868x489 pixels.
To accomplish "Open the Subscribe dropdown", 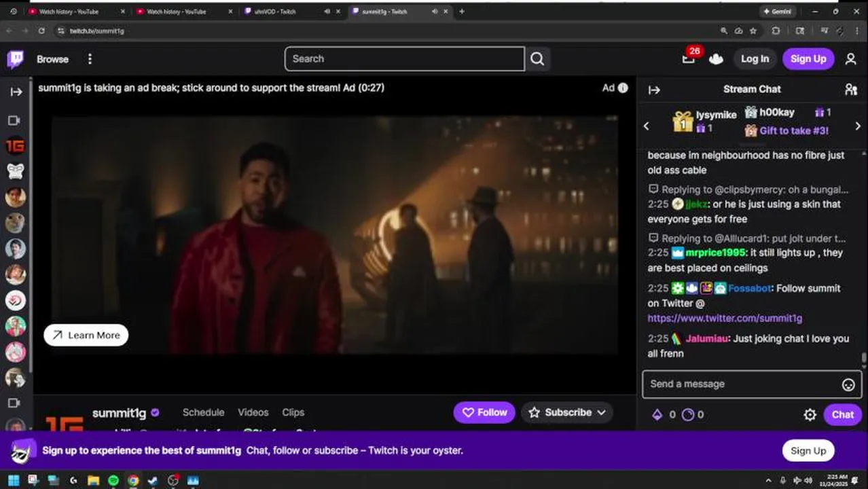I will pyautogui.click(x=567, y=412).
